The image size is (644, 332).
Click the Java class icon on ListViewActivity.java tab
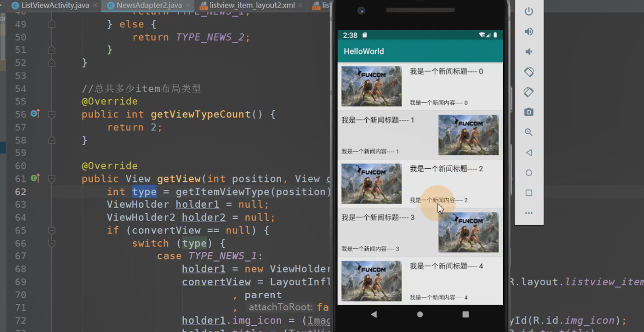click(15, 6)
